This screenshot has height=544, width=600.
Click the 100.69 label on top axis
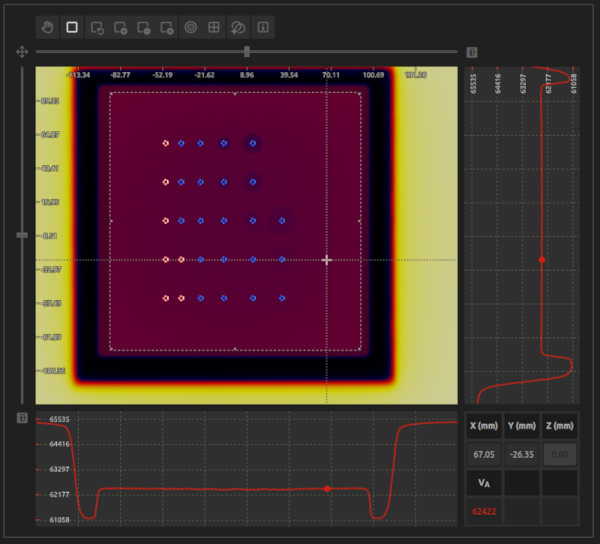point(373,75)
